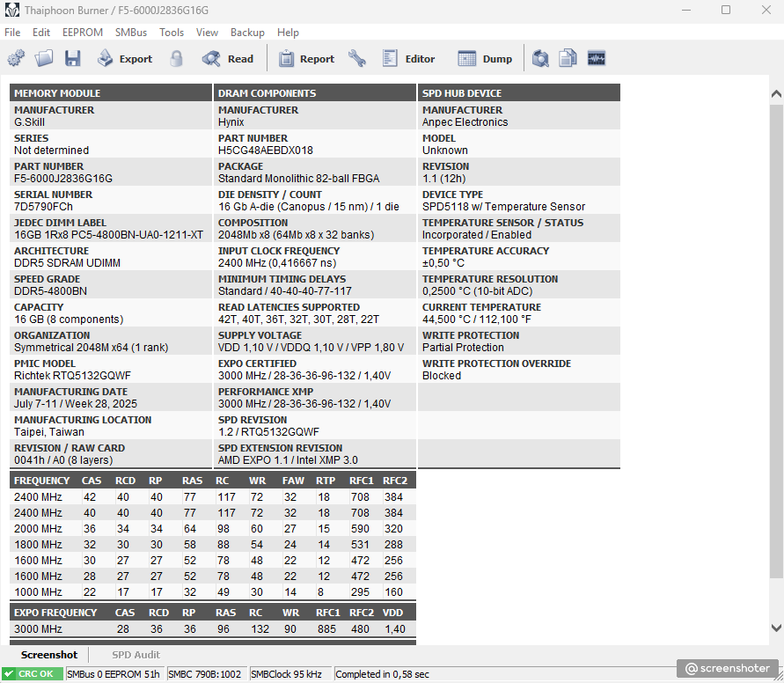Open the Backup menu
This screenshot has width=784, height=683.
click(247, 33)
